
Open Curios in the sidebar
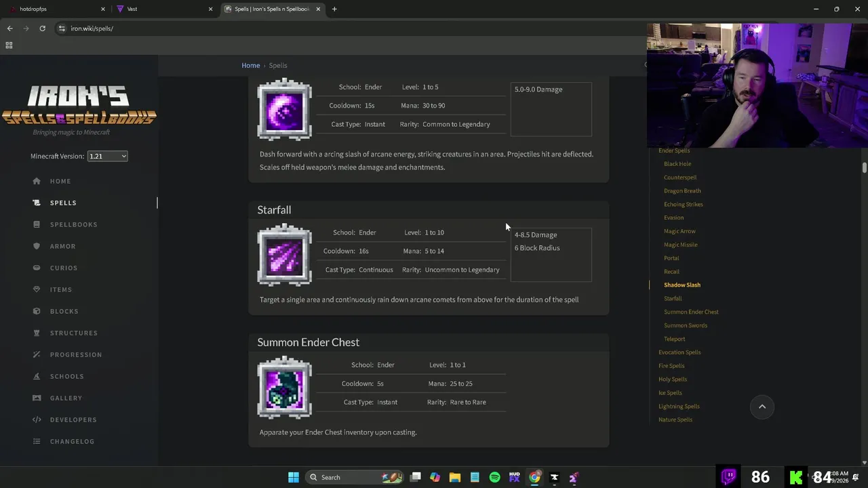click(x=64, y=268)
